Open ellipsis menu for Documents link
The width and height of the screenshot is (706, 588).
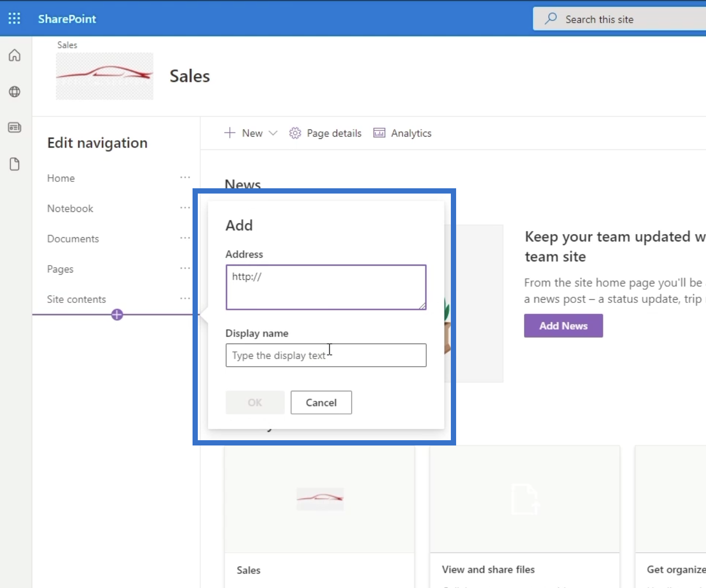[x=185, y=238]
